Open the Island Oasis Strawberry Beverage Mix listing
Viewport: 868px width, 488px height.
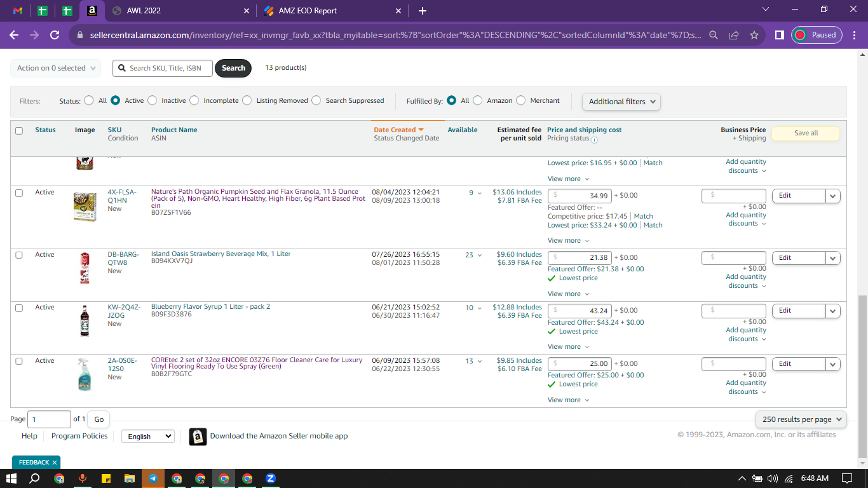tap(220, 254)
